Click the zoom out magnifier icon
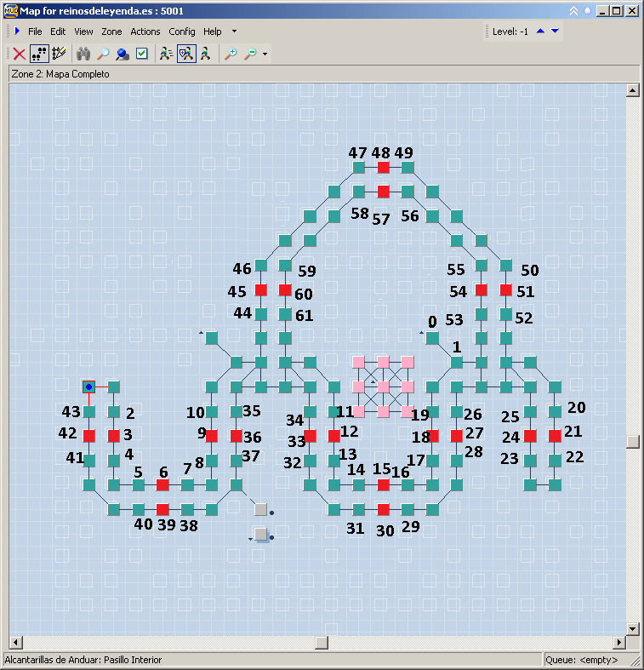This screenshot has height=670, width=644. click(250, 54)
